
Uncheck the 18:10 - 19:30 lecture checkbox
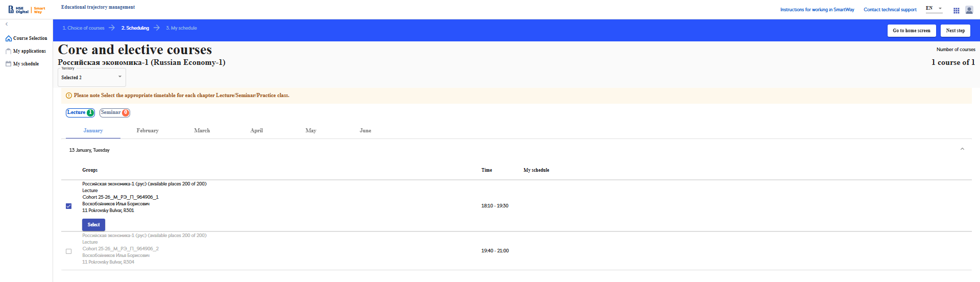pos(68,206)
